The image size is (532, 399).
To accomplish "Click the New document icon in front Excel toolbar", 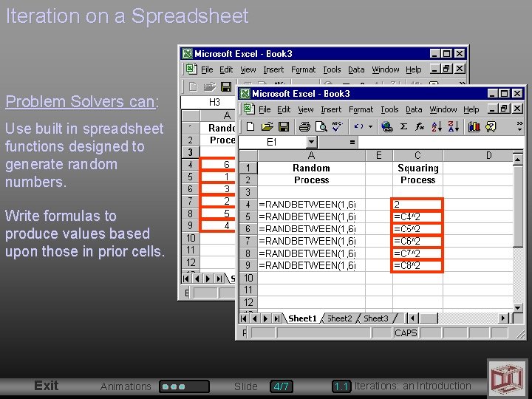I will [250, 127].
